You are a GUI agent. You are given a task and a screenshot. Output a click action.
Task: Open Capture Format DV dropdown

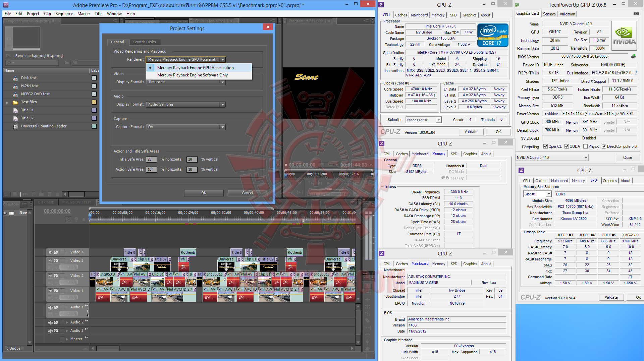click(186, 127)
